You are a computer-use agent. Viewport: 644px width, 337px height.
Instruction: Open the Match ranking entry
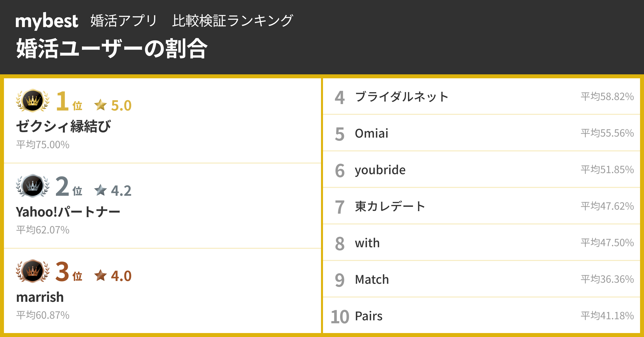point(372,280)
